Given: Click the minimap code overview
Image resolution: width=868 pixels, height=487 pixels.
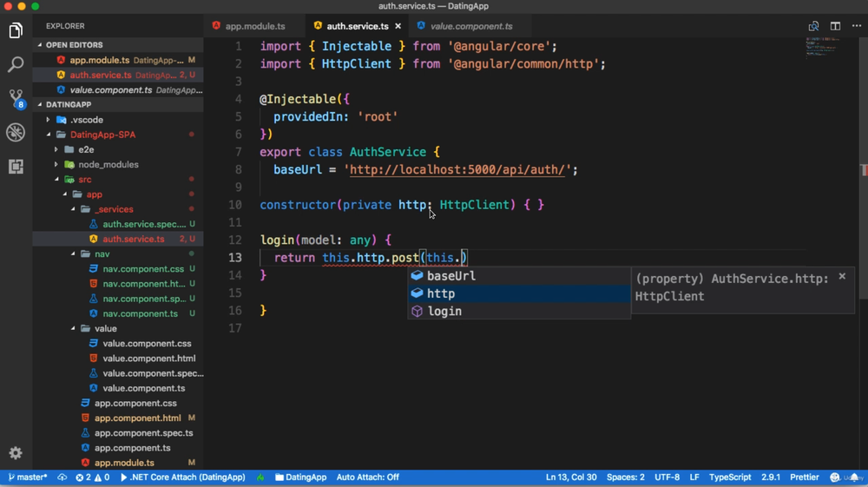Looking at the screenshot, I should [x=824, y=48].
